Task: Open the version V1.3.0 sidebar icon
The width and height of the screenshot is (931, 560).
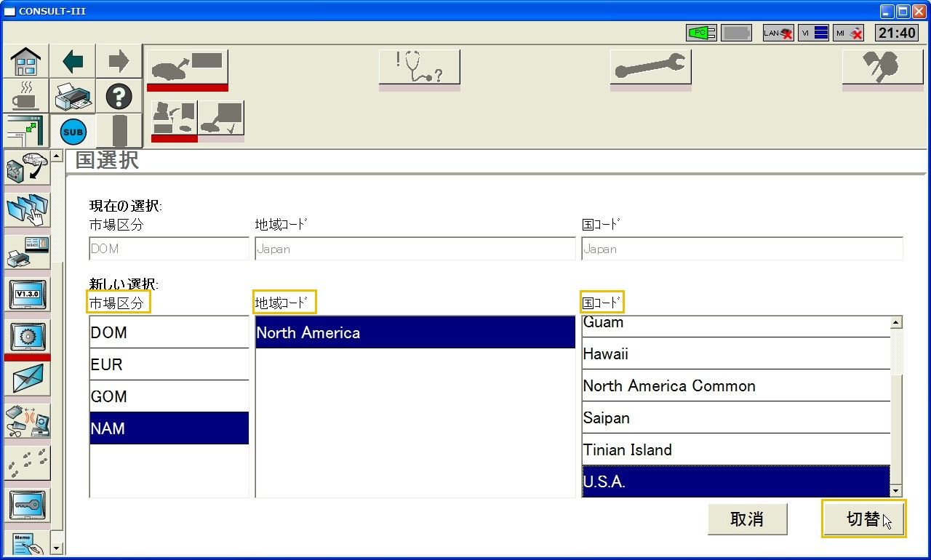Action: tap(28, 295)
